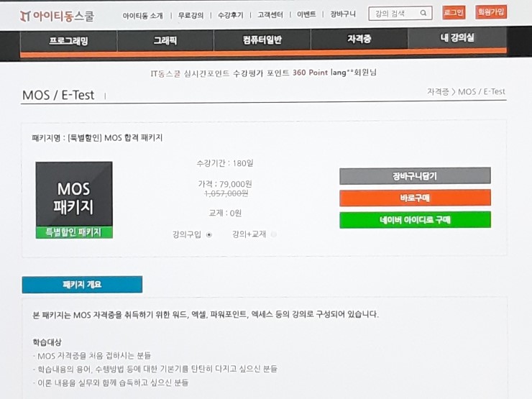Open the 컴퓨터일반 menu
532x399 pixels.
(x=262, y=40)
